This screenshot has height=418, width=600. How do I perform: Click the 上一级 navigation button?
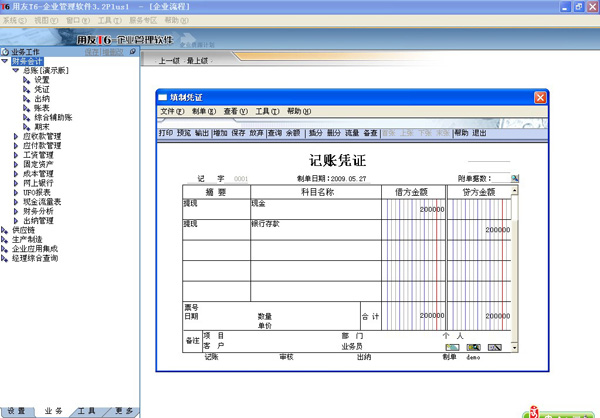(169, 61)
